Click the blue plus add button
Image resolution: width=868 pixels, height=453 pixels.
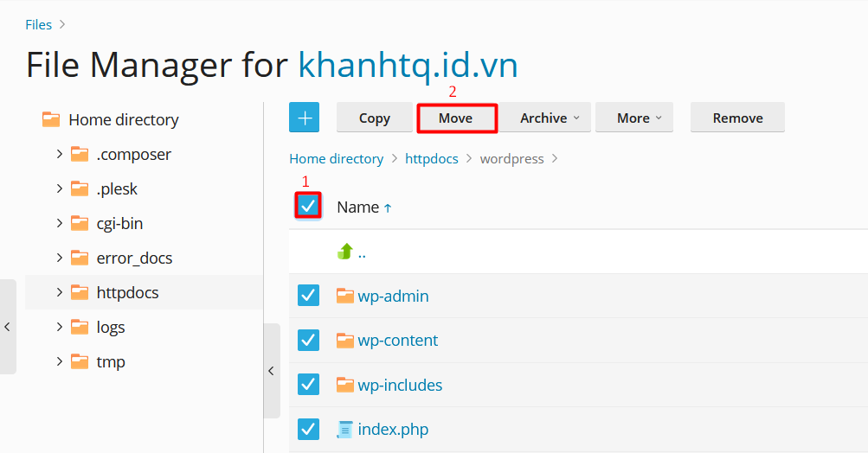pyautogui.click(x=304, y=118)
